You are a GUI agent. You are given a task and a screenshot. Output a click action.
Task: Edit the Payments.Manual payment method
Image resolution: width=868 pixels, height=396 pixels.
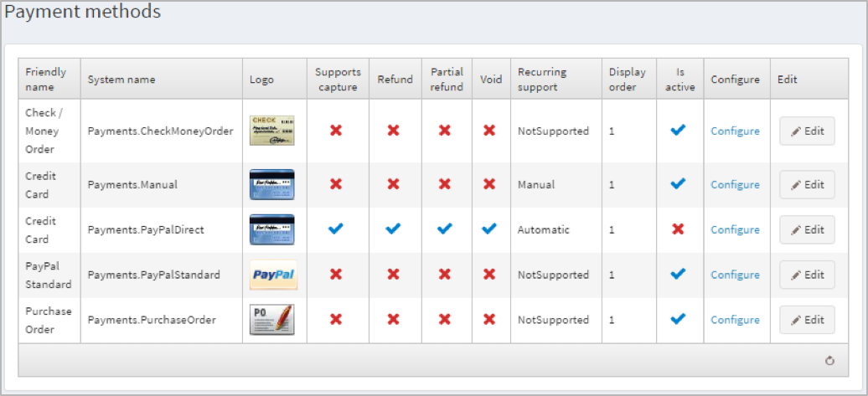pos(807,185)
